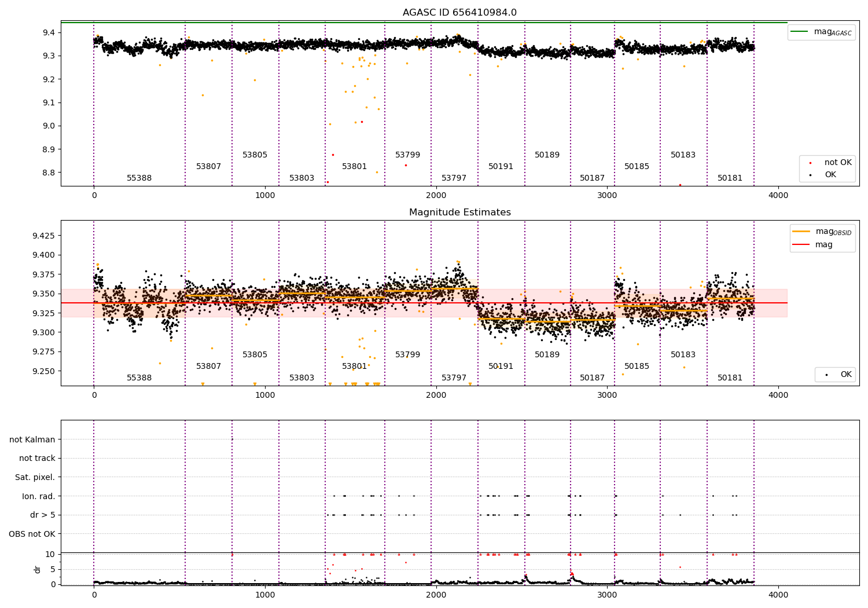Viewport: 868px width, 608px height.
Task: Click obsid label 50181 in the top panel
Action: click(x=730, y=178)
